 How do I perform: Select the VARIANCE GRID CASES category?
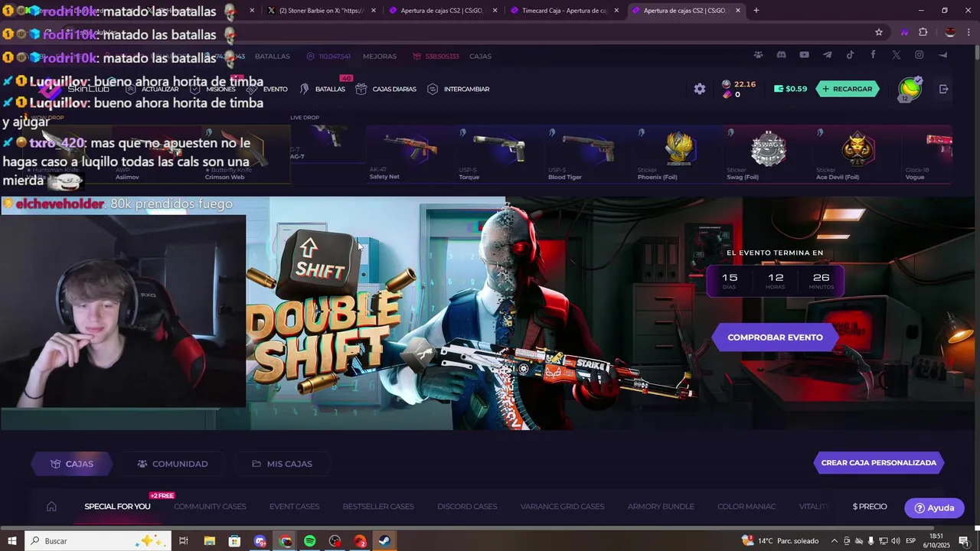point(562,507)
